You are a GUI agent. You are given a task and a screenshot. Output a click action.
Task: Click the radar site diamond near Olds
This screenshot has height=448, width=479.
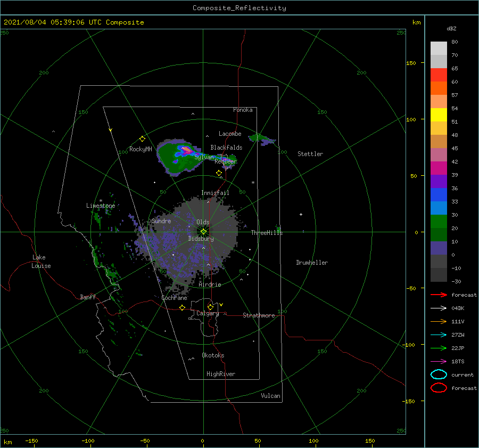(x=203, y=232)
